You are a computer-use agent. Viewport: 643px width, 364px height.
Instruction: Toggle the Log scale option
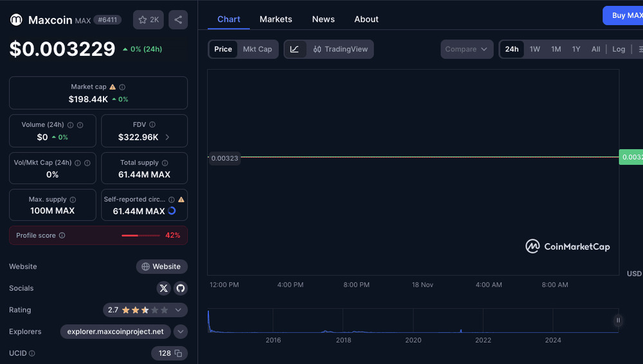coord(619,50)
